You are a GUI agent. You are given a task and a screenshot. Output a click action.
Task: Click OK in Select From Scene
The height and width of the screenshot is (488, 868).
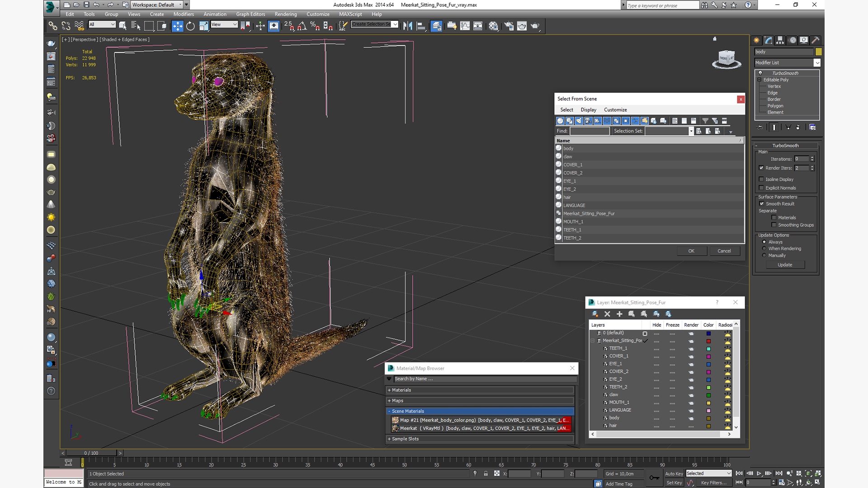(691, 251)
